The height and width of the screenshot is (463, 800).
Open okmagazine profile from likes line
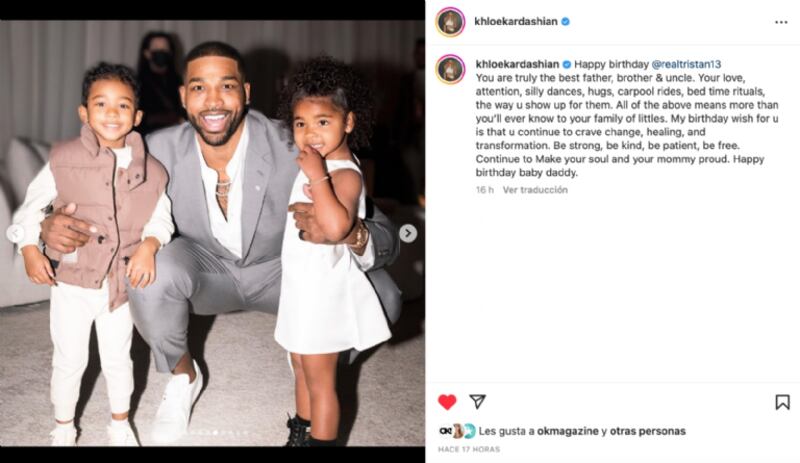(568, 431)
